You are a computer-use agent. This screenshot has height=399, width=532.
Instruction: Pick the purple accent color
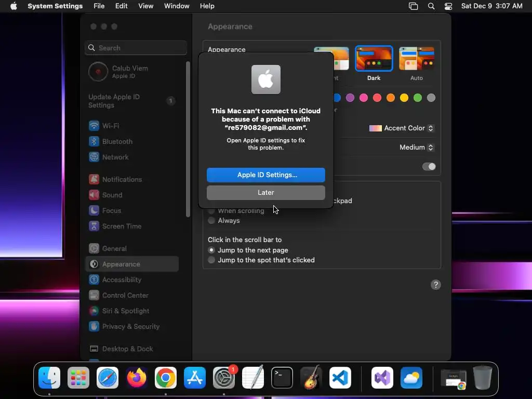[350, 98]
